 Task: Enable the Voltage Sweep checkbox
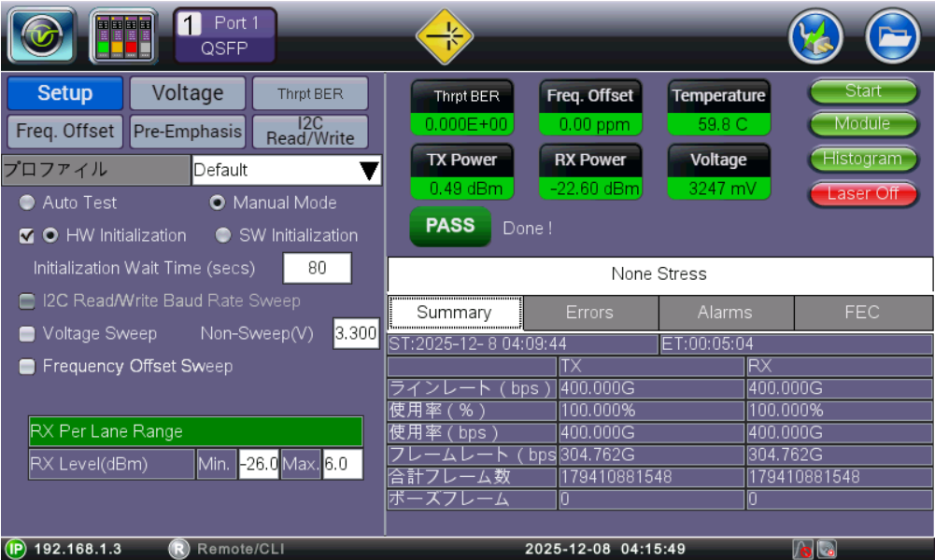coord(27,333)
